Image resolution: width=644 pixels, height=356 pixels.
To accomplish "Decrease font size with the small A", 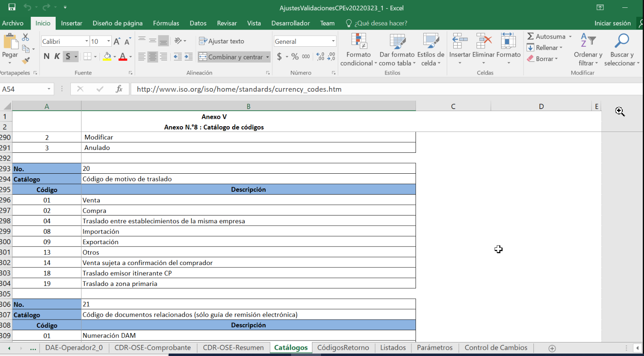I will click(127, 41).
